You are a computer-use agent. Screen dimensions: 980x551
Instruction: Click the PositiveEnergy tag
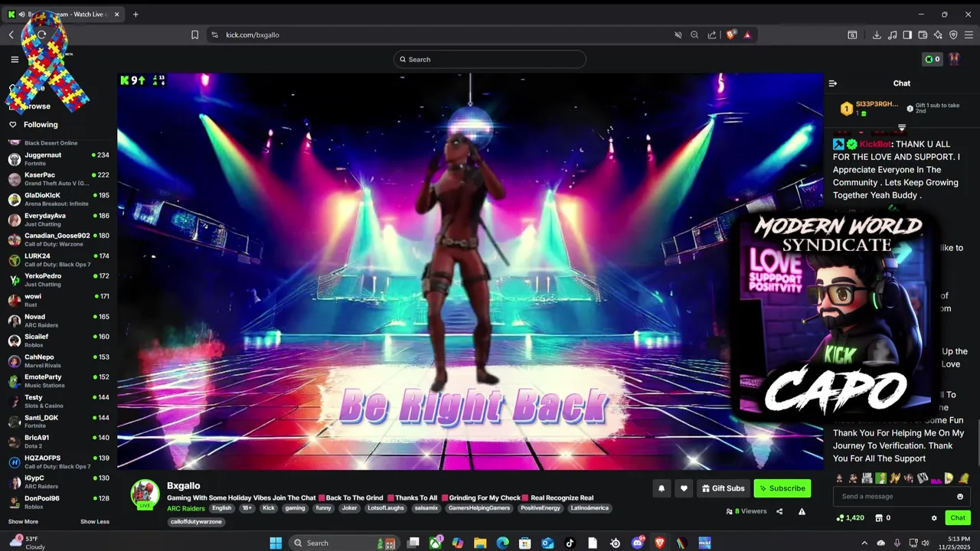coord(540,508)
